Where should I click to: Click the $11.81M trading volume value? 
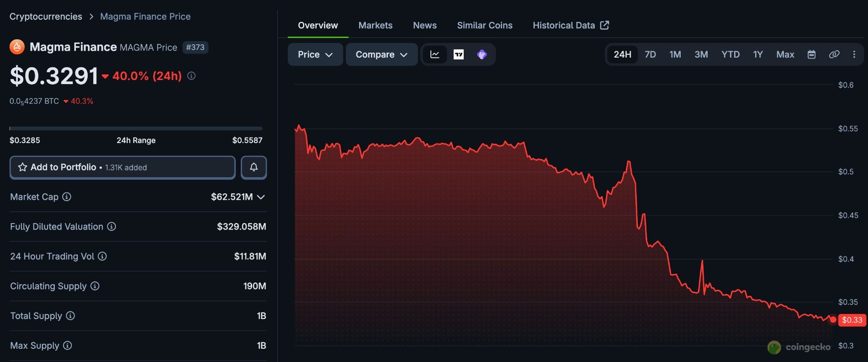click(250, 256)
